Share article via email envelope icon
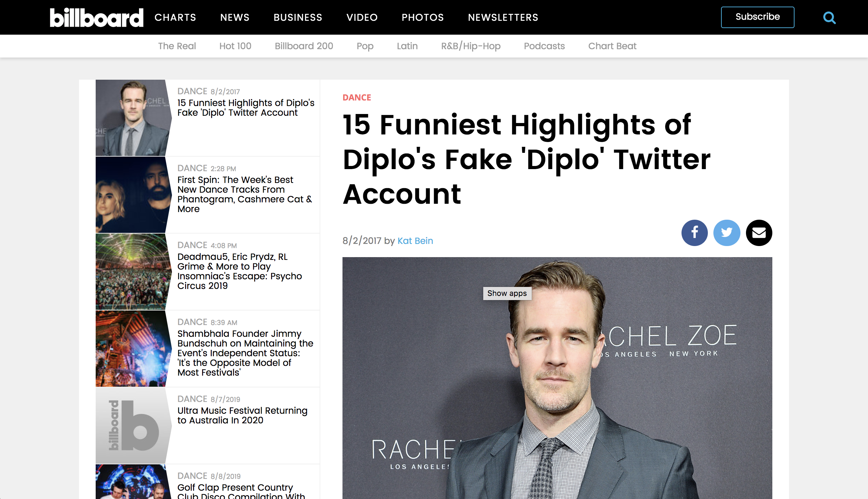 pos(759,233)
